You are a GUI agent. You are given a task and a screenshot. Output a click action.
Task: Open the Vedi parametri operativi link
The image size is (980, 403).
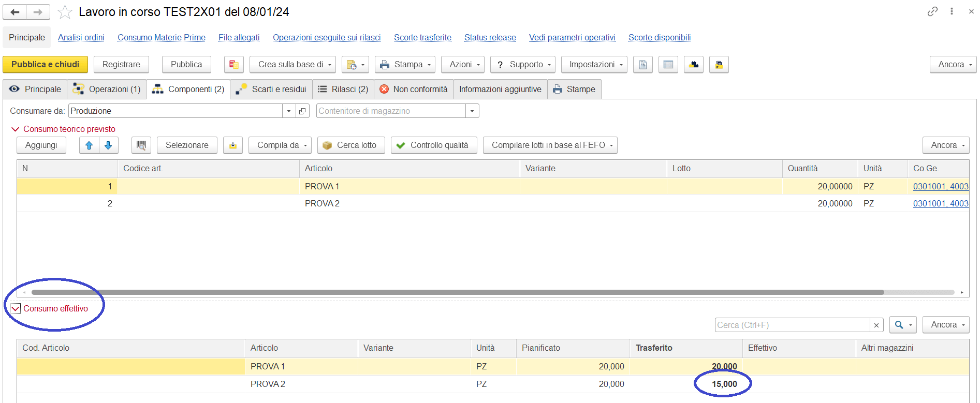[572, 37]
